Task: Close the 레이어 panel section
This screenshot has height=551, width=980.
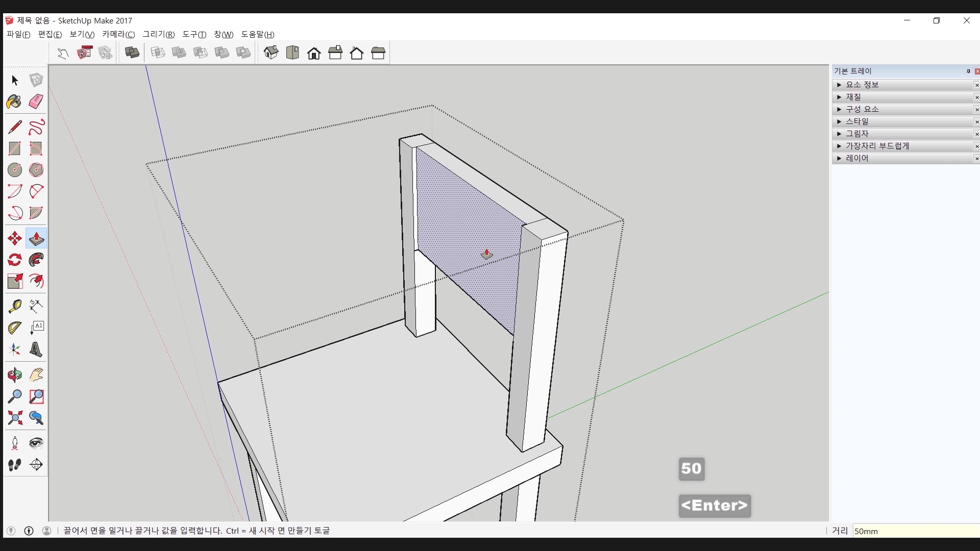Action: coord(976,159)
